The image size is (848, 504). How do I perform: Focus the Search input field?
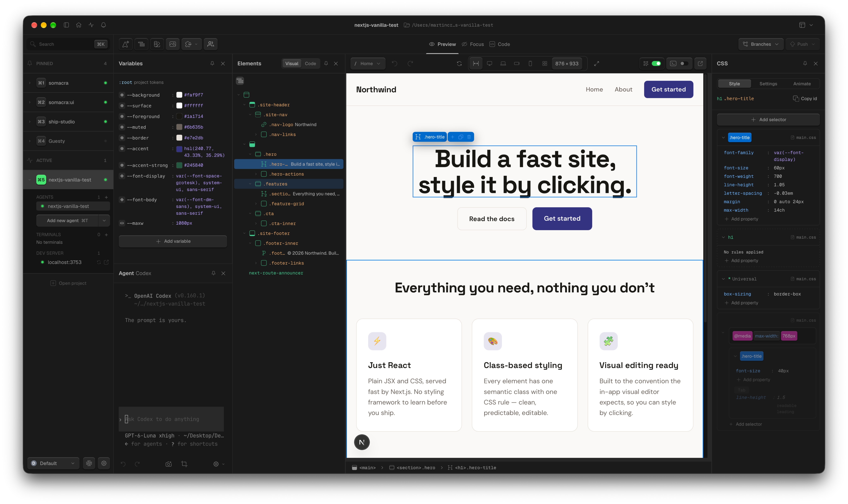click(68, 44)
